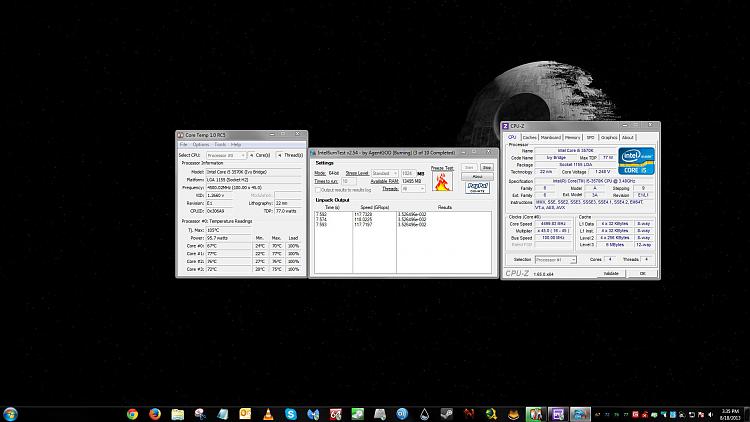This screenshot has width=750, height=422.
Task: Click the Multiplier value in CPU-Z
Action: tap(553, 231)
